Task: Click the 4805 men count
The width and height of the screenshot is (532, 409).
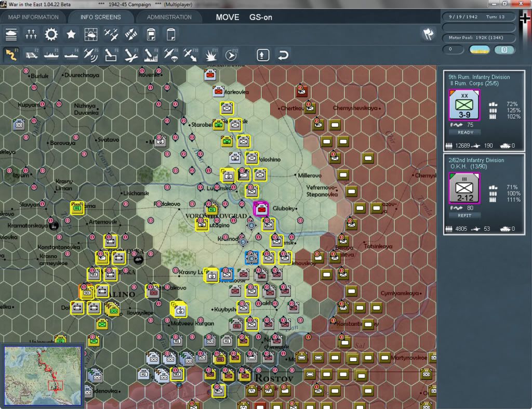Action: pos(461,229)
